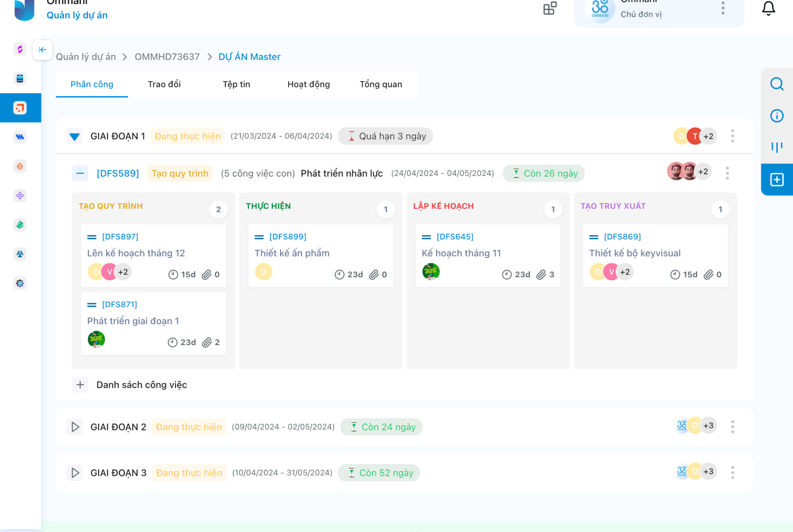Screen dimensions: 793x532
Task: Expand GIAI ĐOẠN 3 section
Action: click(75, 473)
